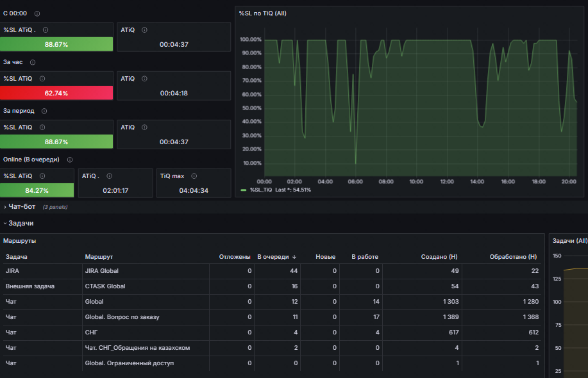The image size is (588, 378).
Task: Click info icon on %SL ATiQ 84.27% panel
Action: 42,176
